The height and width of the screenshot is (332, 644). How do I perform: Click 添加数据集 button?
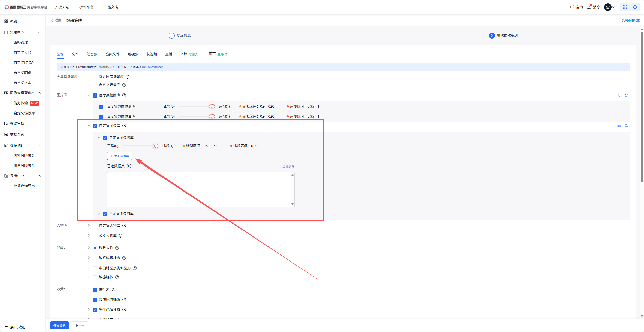tap(120, 156)
